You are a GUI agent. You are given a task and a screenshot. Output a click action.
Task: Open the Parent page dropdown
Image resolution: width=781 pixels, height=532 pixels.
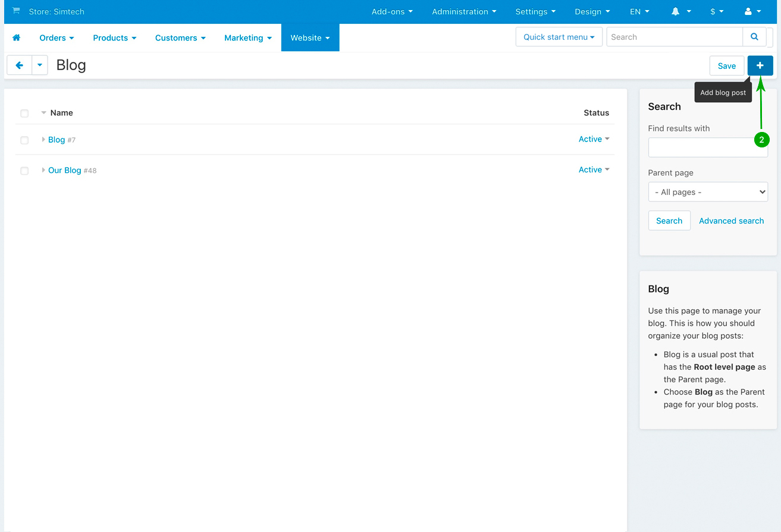pos(707,192)
